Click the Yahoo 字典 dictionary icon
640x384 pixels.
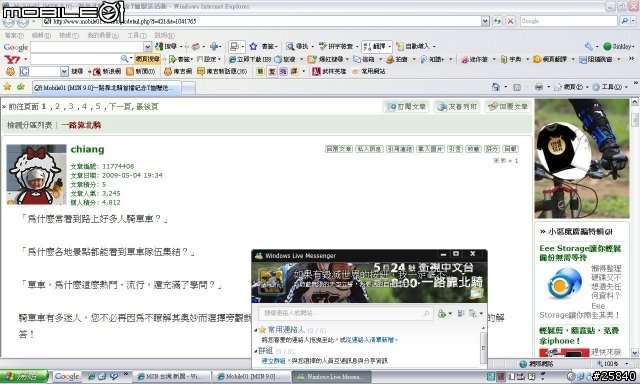pyautogui.click(x=504, y=60)
